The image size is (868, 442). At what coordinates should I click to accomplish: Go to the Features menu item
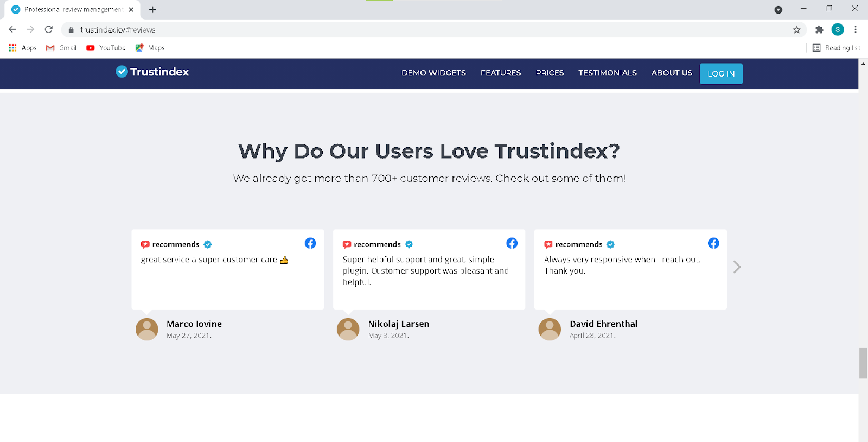[x=501, y=73]
